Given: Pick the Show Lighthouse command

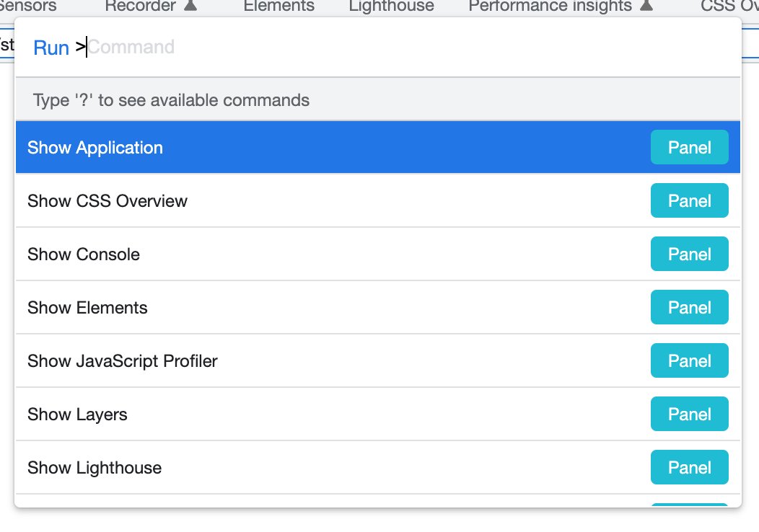Looking at the screenshot, I should tap(377, 467).
